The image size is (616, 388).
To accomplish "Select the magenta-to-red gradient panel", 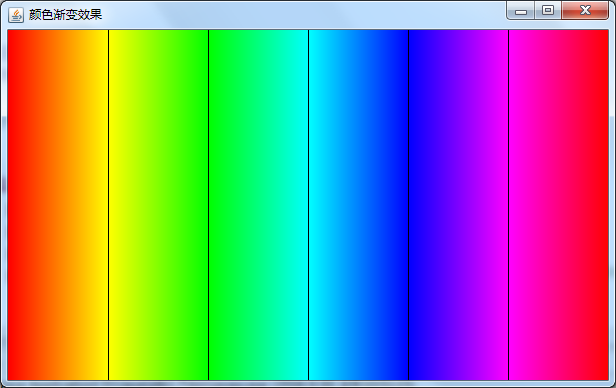I will [559, 205].
